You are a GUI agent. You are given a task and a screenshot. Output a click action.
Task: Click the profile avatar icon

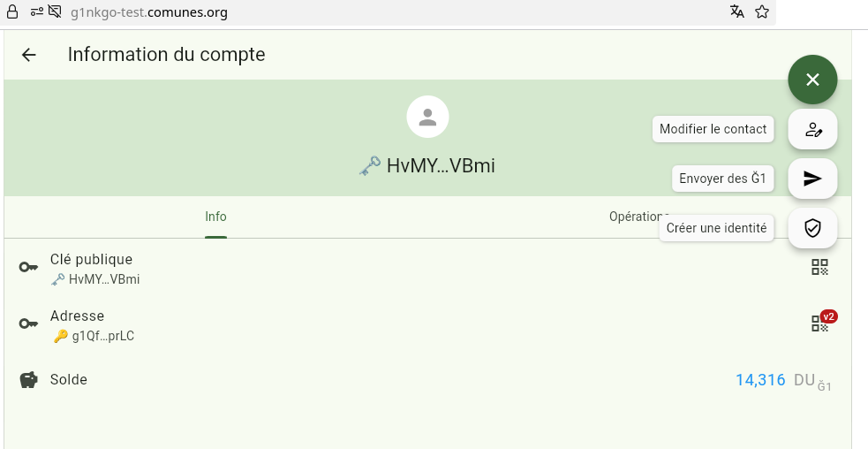coord(427,117)
